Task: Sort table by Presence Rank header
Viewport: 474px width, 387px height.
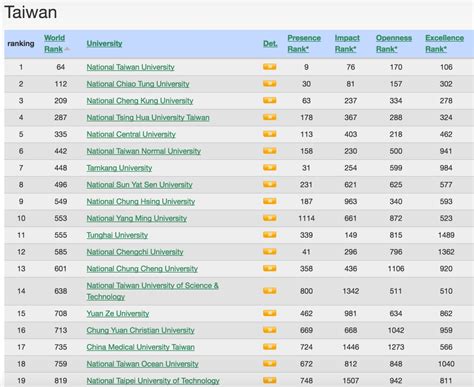Action: (304, 43)
